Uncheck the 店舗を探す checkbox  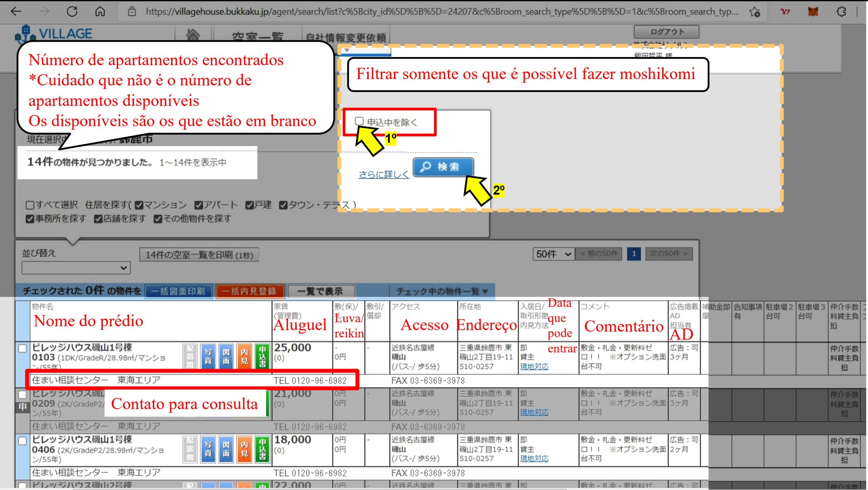click(x=98, y=219)
